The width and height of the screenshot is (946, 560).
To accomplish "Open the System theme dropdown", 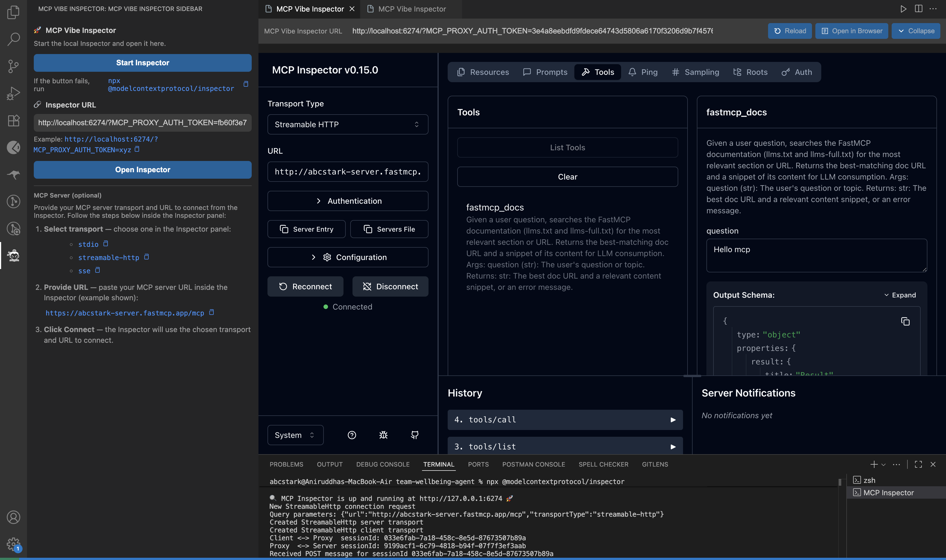I will 295,435.
